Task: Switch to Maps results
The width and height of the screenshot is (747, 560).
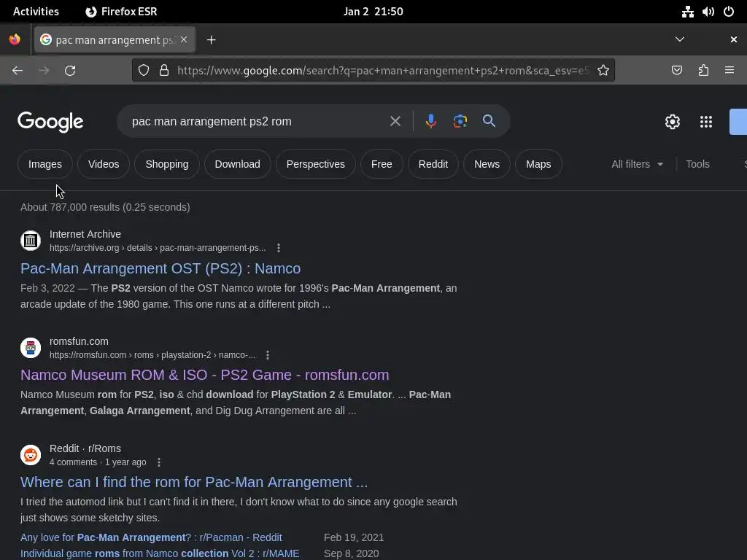Action: point(538,164)
